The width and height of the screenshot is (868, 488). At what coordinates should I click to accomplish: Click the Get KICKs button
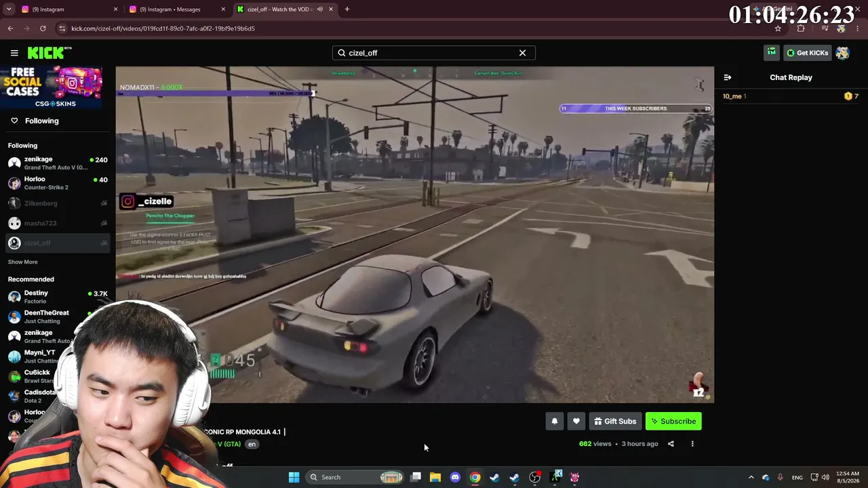point(807,53)
